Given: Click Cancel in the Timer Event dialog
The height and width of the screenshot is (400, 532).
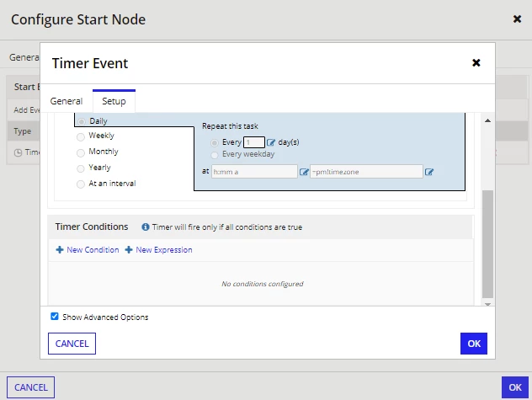Looking at the screenshot, I should 72,344.
